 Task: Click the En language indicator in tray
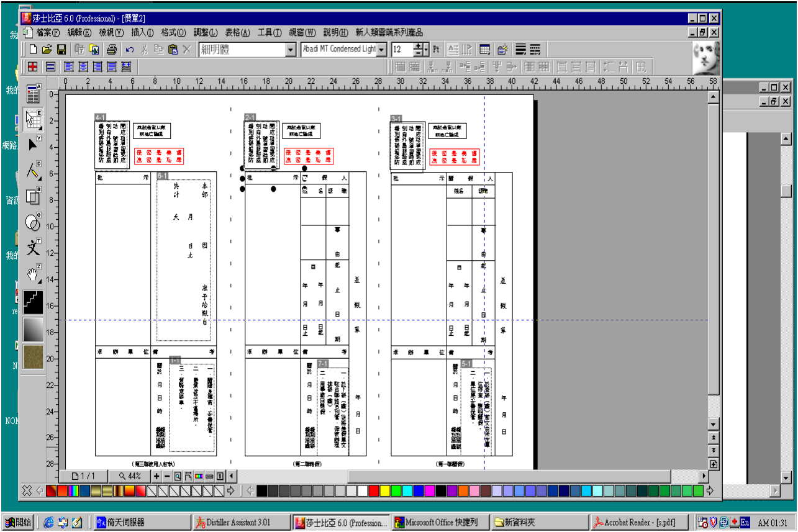tap(745, 523)
